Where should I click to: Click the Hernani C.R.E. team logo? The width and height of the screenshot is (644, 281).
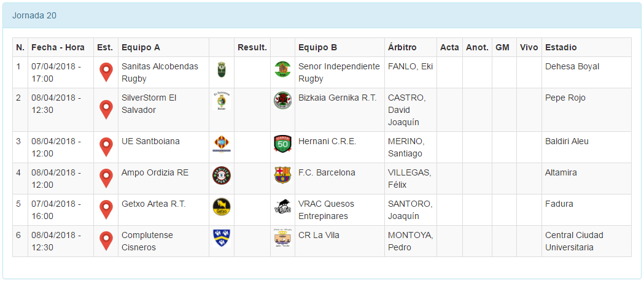coord(282,144)
